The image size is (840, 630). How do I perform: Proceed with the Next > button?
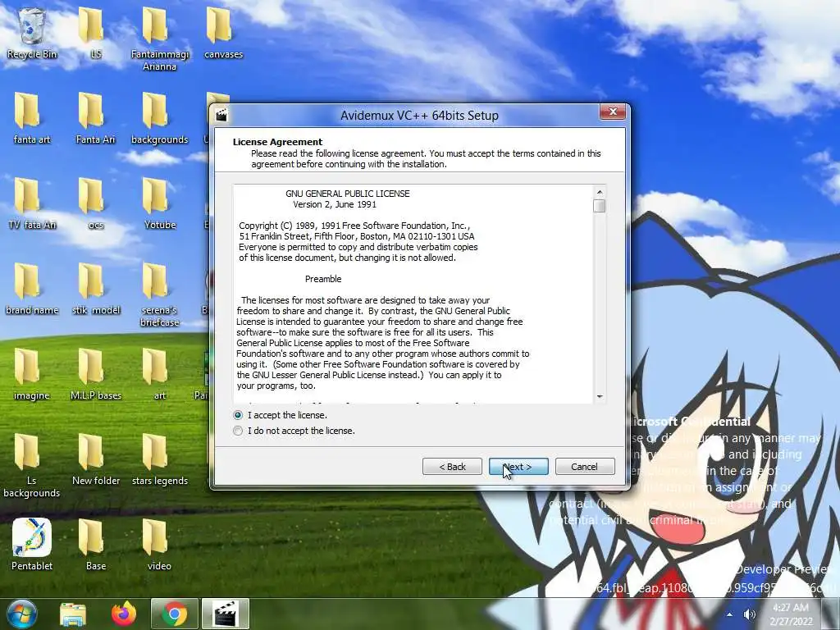pos(518,467)
